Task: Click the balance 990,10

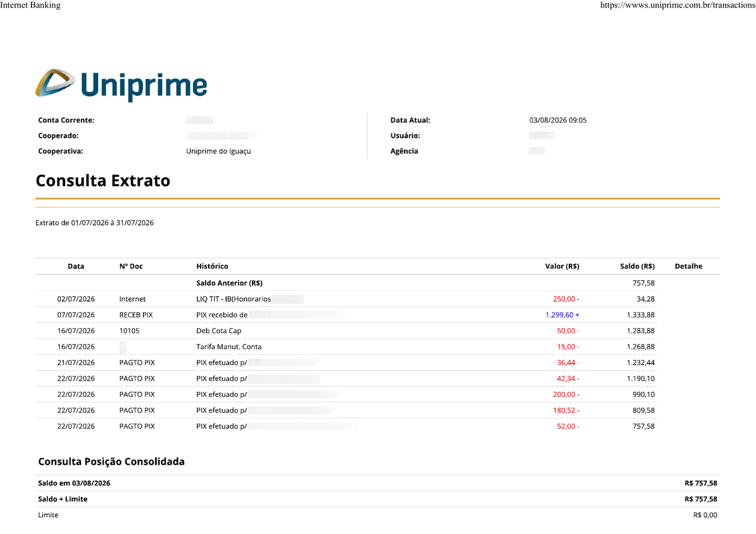Action: coord(644,394)
